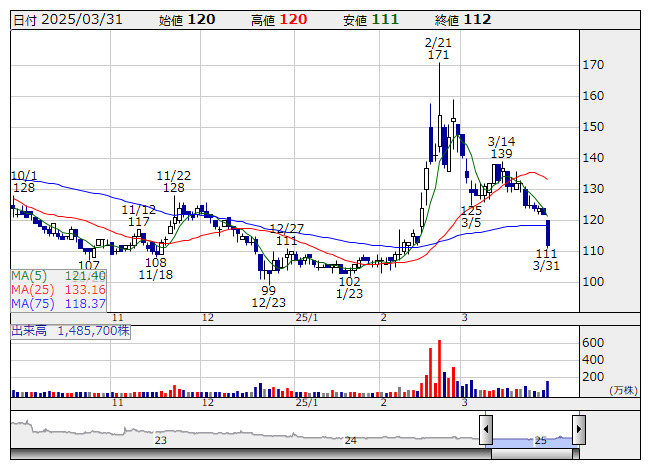Click the 1/23 low label 102
Viewport: 653px width, 470px height.
click(349, 282)
